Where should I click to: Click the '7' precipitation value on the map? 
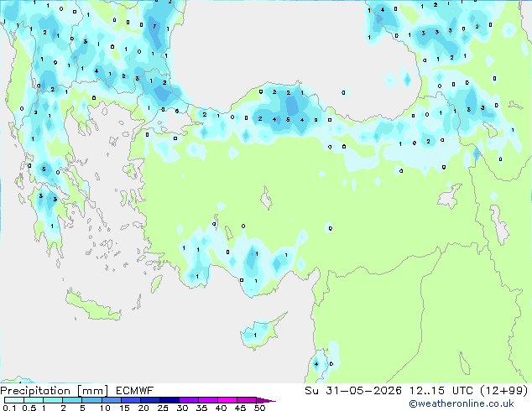[x=154, y=26]
